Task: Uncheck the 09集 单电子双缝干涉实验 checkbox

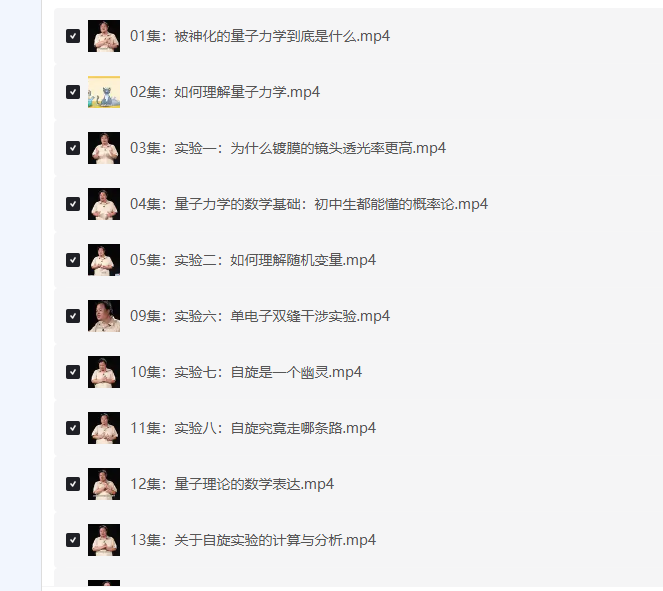Action: coord(73,316)
